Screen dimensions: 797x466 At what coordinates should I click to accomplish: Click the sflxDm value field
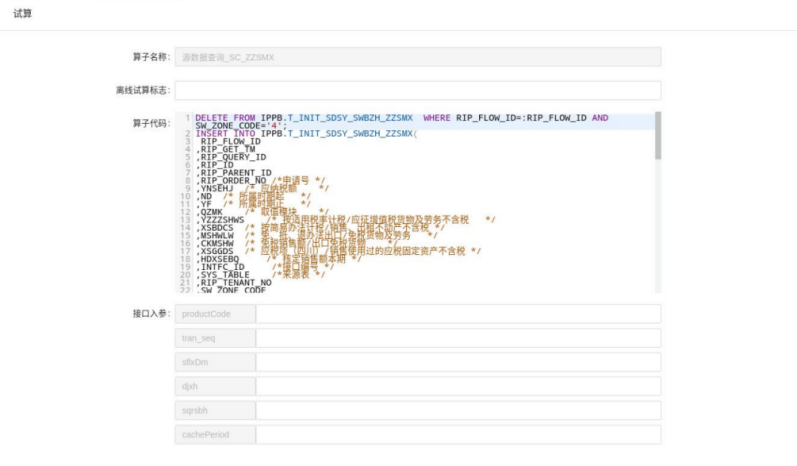coord(458,362)
